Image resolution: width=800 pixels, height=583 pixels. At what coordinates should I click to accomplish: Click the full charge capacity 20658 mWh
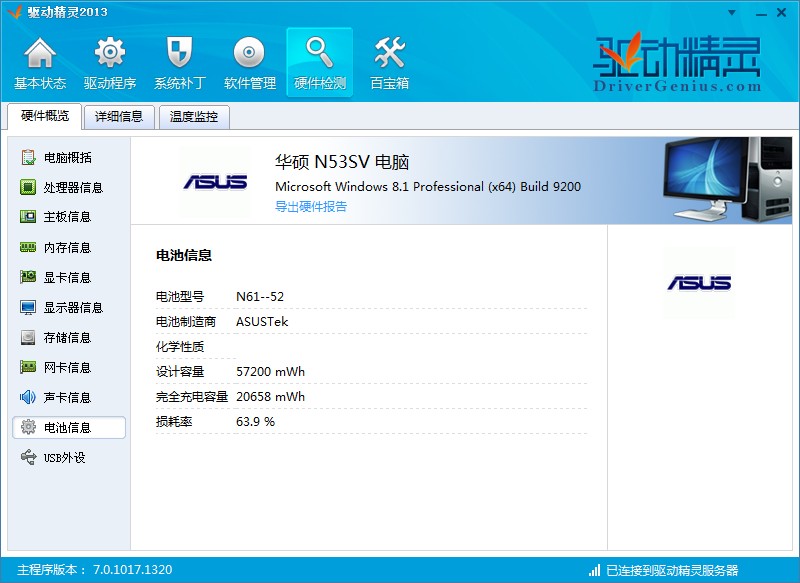point(270,396)
